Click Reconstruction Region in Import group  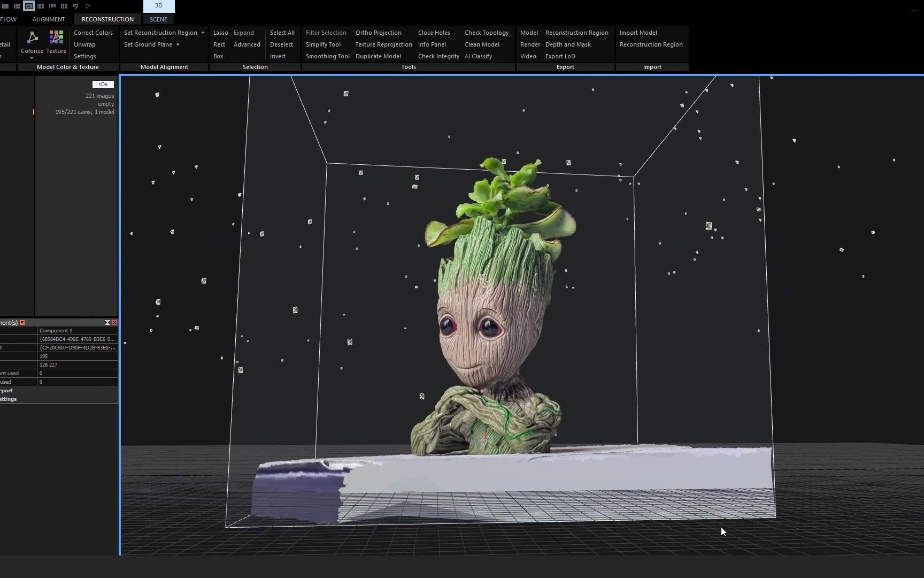coord(651,44)
